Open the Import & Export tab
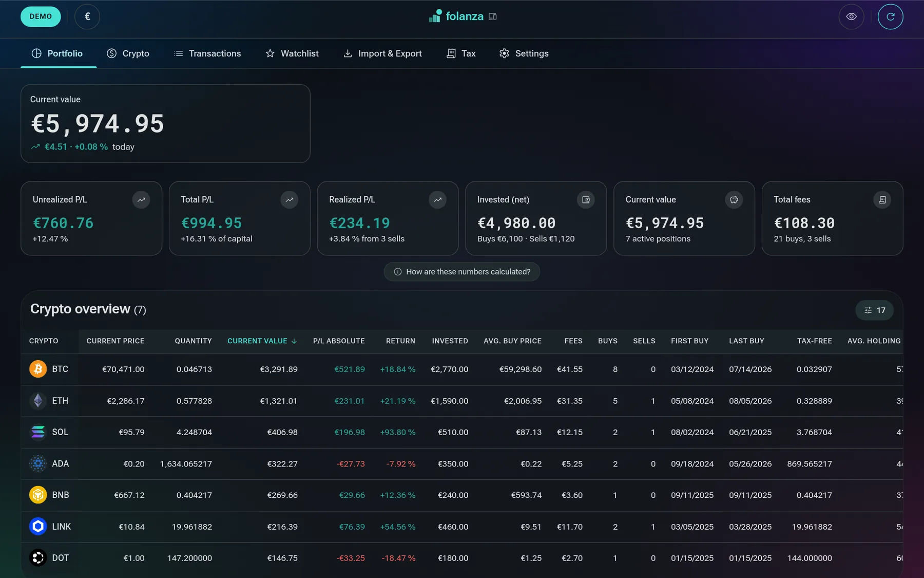 (x=382, y=53)
